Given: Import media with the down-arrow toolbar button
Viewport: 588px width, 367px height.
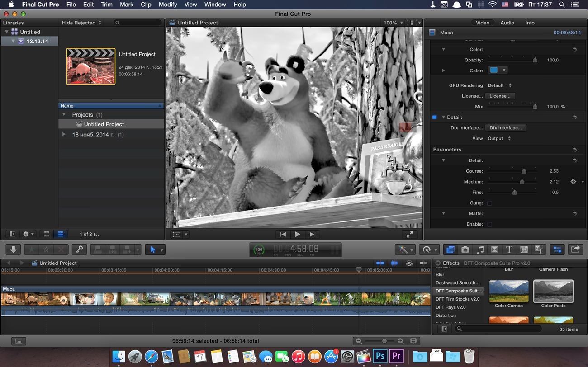Looking at the screenshot, I should 13,249.
